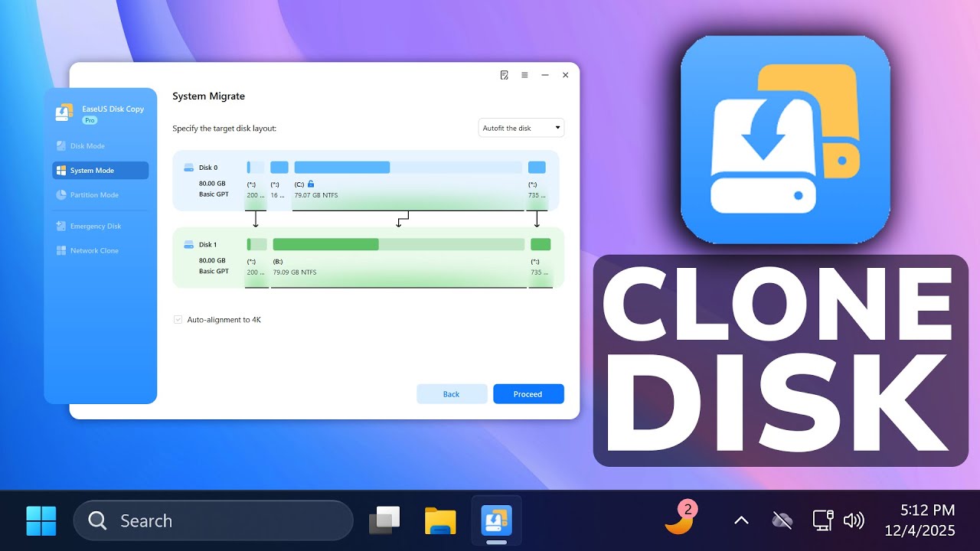Open the moon widget with badge 2

[x=681, y=518]
